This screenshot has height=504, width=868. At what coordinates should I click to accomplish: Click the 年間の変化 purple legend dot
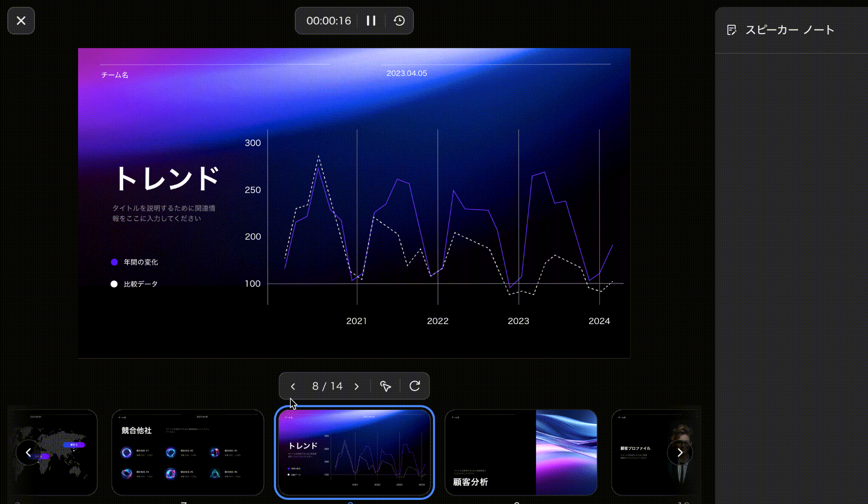(114, 262)
